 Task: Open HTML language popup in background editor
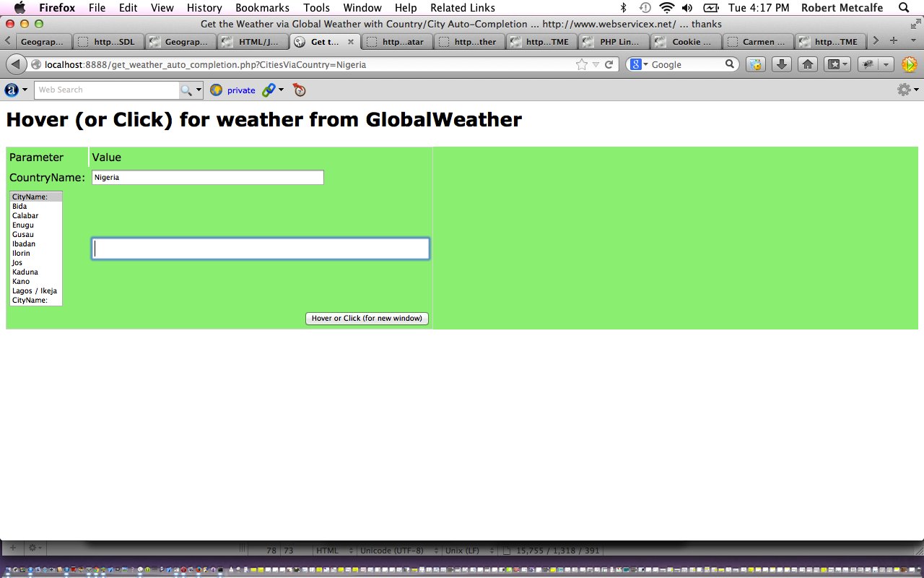pos(334,551)
